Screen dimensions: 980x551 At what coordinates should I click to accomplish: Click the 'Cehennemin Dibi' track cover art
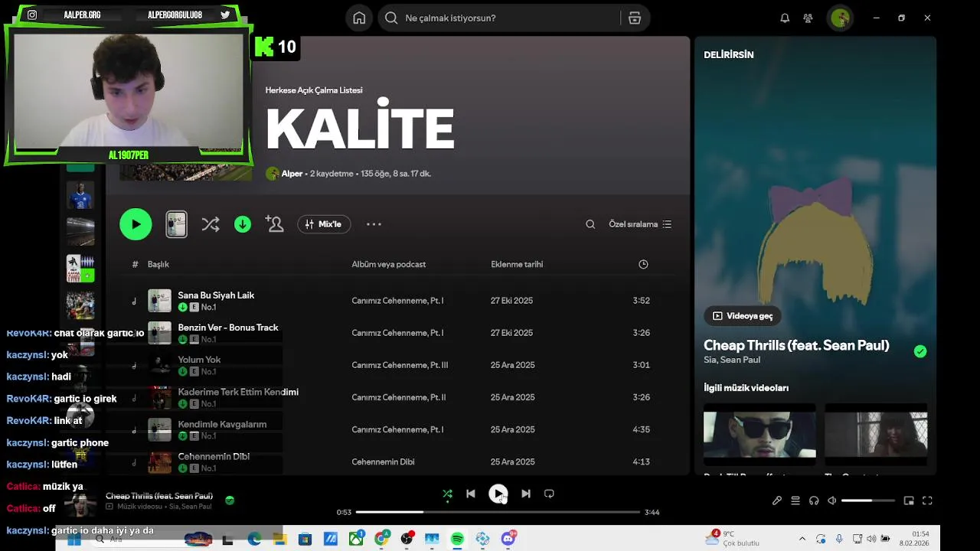click(159, 461)
